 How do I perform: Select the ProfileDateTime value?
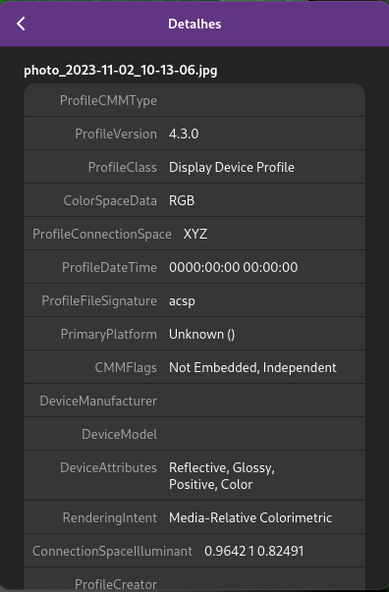[x=233, y=267]
